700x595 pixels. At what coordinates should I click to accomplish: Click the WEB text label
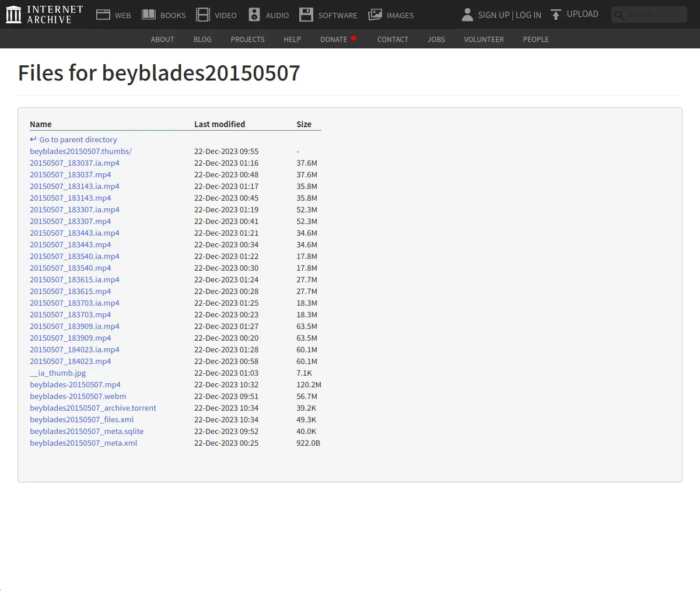tap(123, 15)
